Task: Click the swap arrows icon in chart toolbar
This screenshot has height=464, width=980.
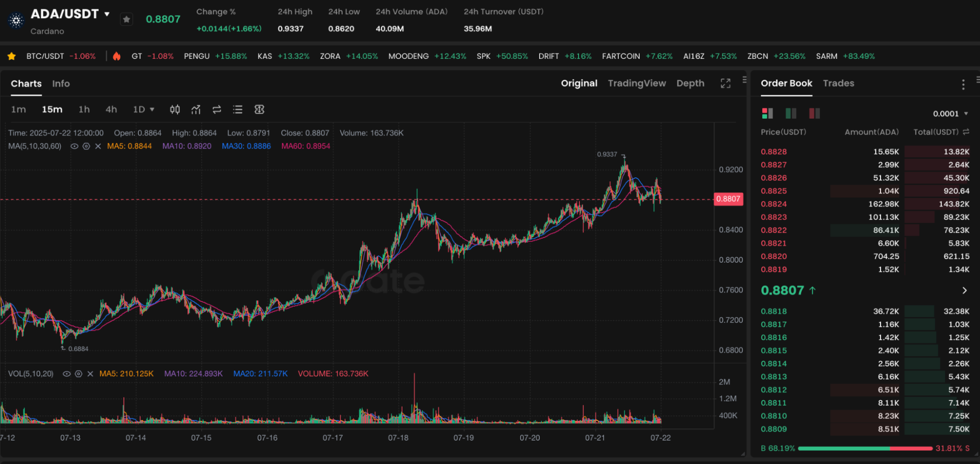Action: [217, 109]
